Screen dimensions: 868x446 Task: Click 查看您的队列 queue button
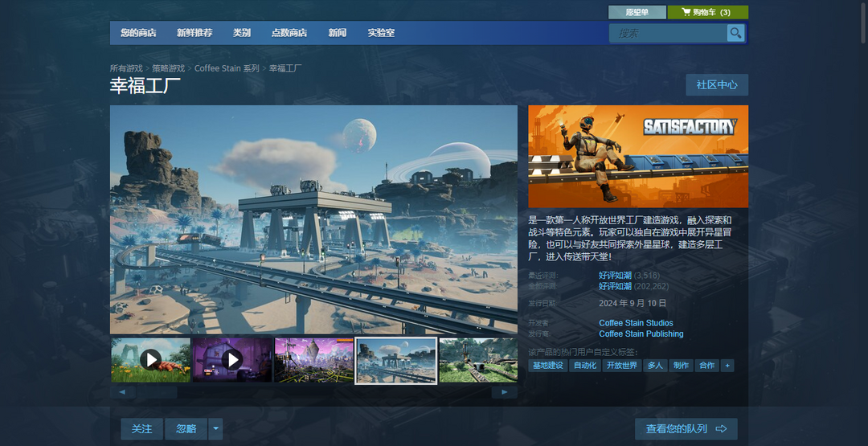[686, 429]
